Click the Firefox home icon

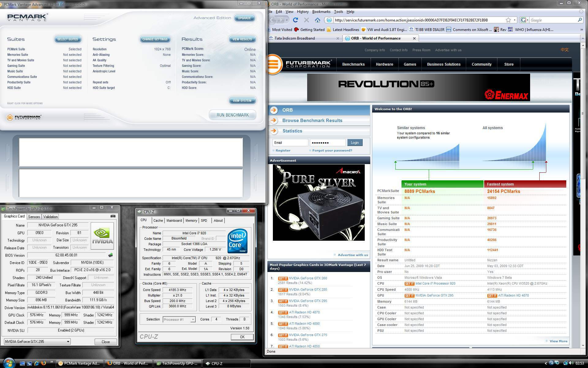click(x=318, y=20)
